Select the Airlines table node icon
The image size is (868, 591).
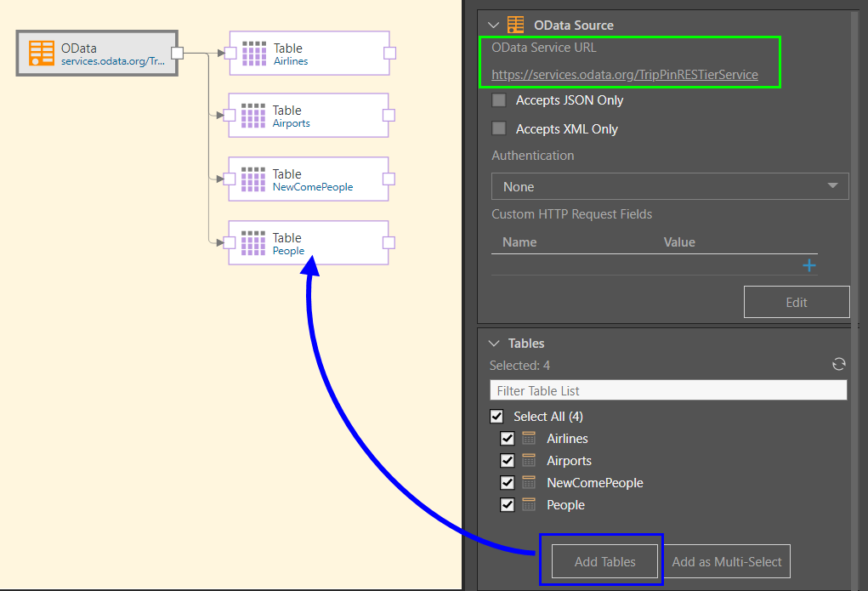point(255,54)
